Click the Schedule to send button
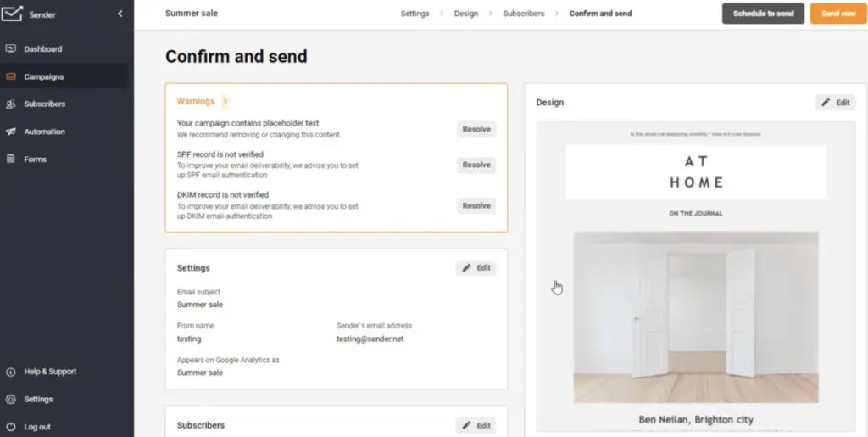 (763, 14)
